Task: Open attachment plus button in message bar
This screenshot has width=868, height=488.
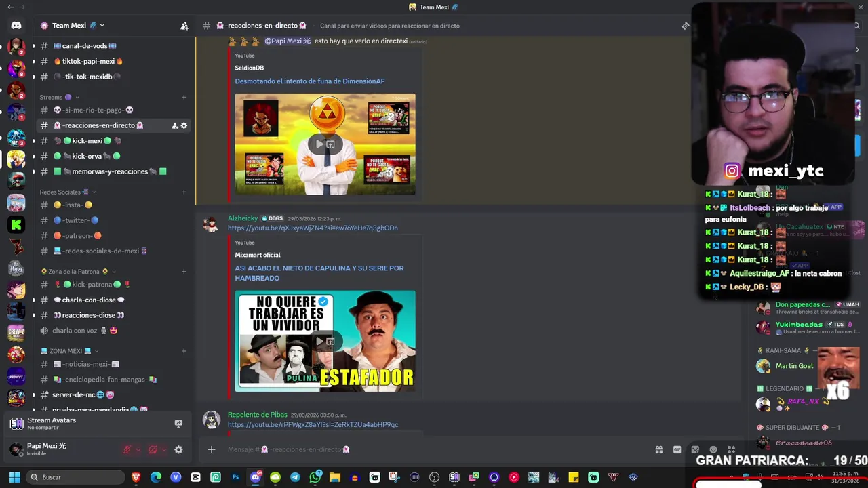Action: (212, 449)
